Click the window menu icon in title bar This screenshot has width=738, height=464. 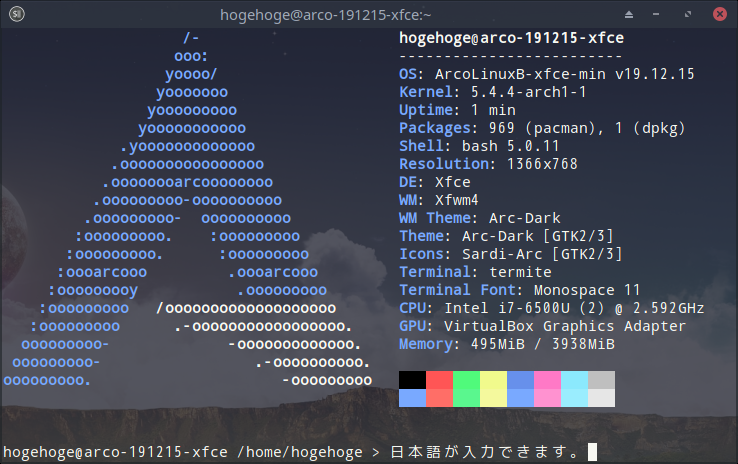coord(17,14)
